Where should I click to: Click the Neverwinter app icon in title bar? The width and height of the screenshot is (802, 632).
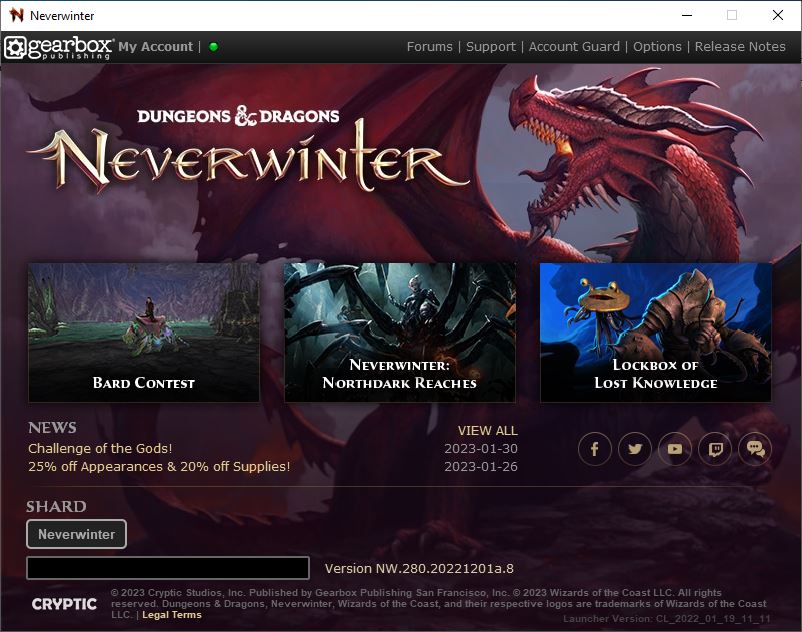pos(16,15)
